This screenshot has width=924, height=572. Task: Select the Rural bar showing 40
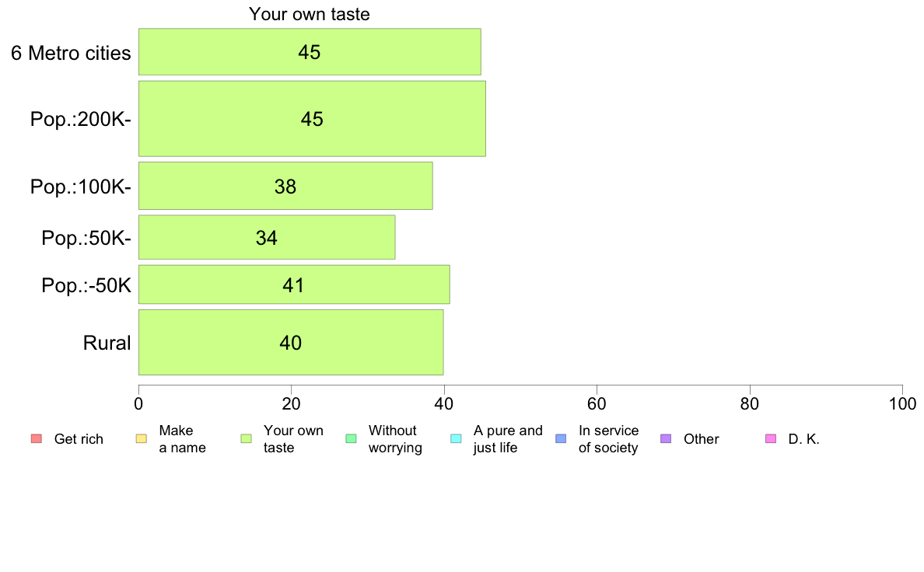pyautogui.click(x=291, y=342)
